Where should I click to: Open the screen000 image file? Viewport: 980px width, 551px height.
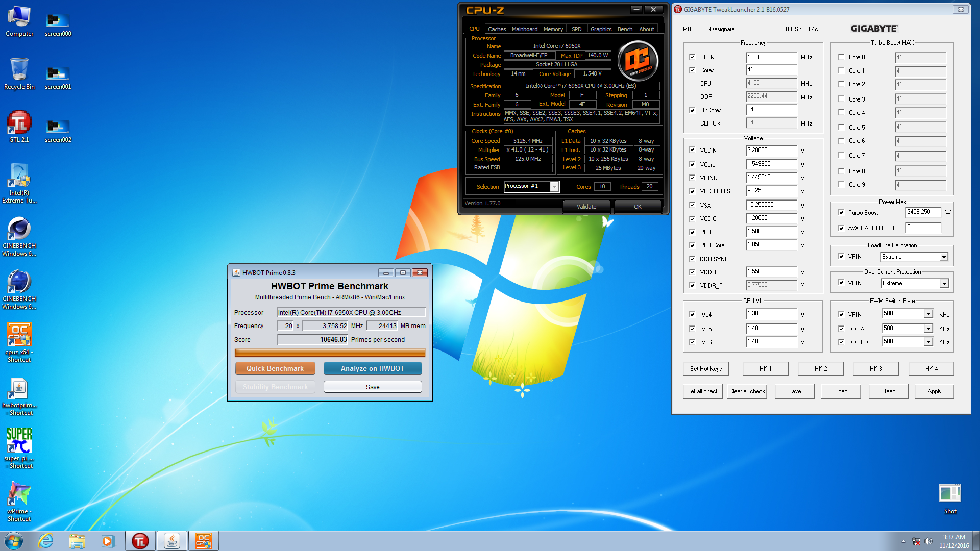(58, 24)
